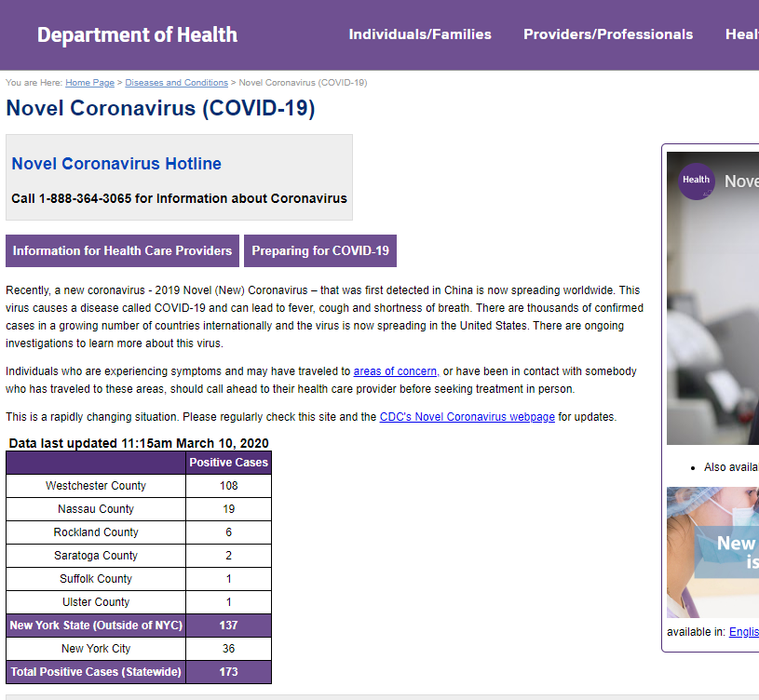Select the Novel Coronavirus Hotline heading
The image size is (759, 700).
pyautogui.click(x=116, y=164)
